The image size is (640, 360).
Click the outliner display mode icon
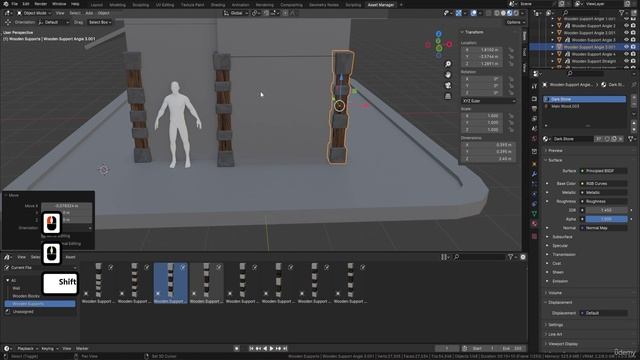click(549, 13)
